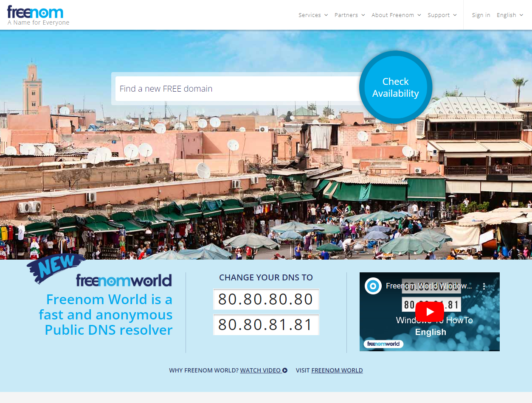Open the About Freenom menu
Viewport: 532px width, 403px height.
[396, 15]
